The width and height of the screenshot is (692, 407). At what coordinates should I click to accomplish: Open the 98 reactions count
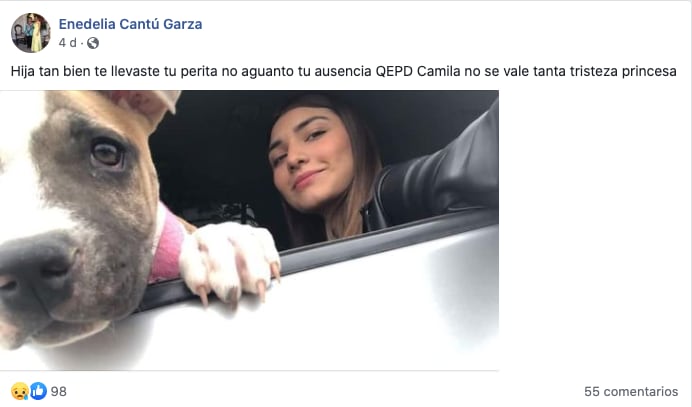click(x=59, y=392)
